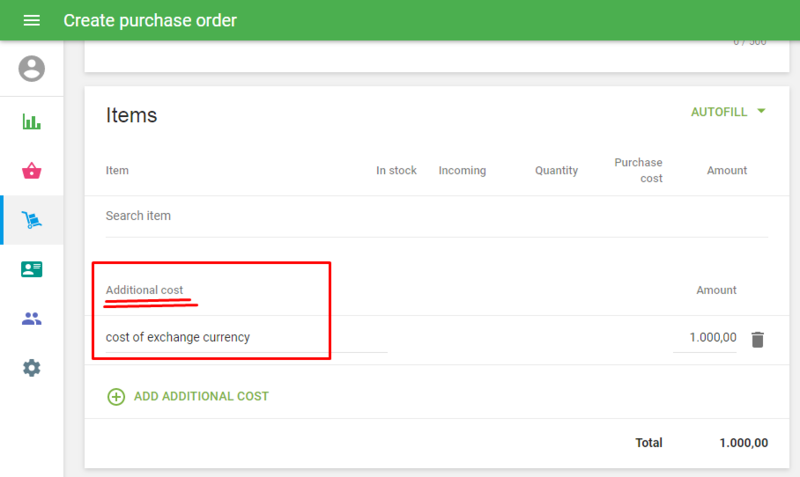Click the Quantity column header

tap(556, 171)
